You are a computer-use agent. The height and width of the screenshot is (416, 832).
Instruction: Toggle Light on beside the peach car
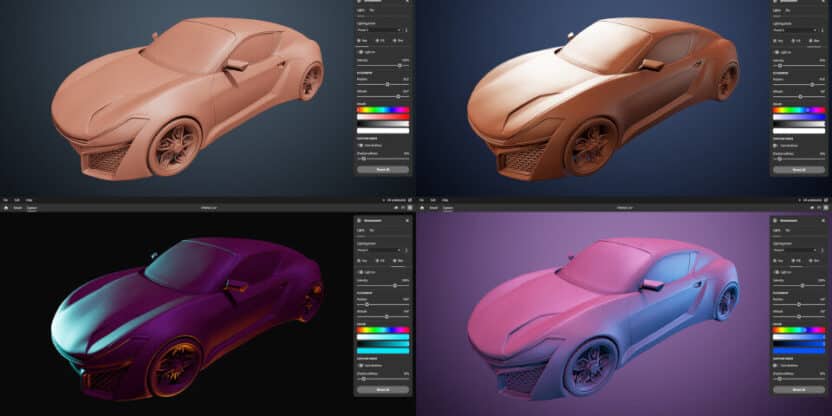coord(360,53)
